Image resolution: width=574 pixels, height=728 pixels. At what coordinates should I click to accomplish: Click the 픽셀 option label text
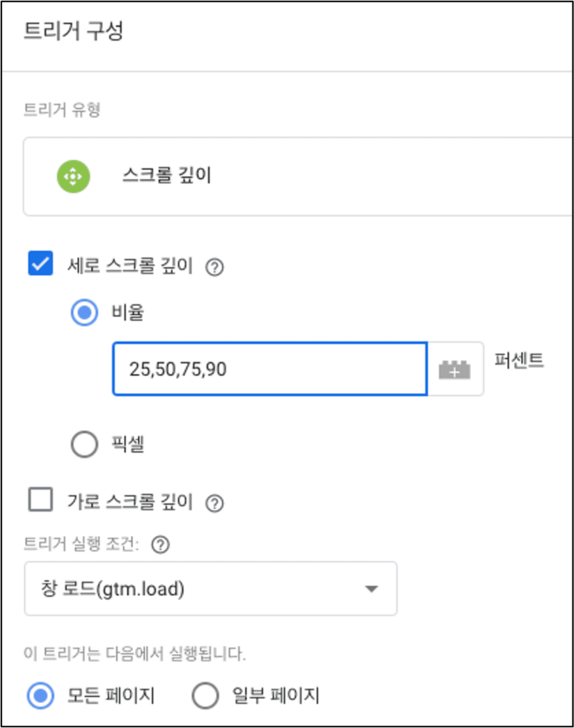click(x=128, y=444)
